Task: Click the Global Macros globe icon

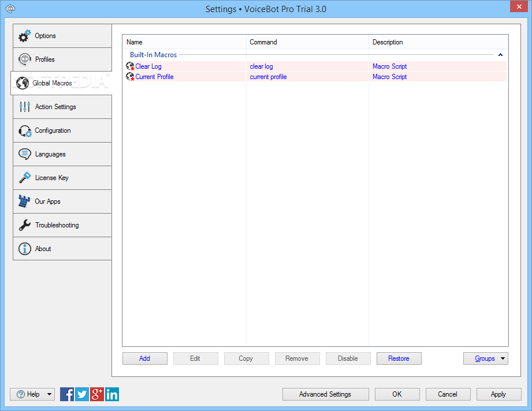Action: (23, 83)
